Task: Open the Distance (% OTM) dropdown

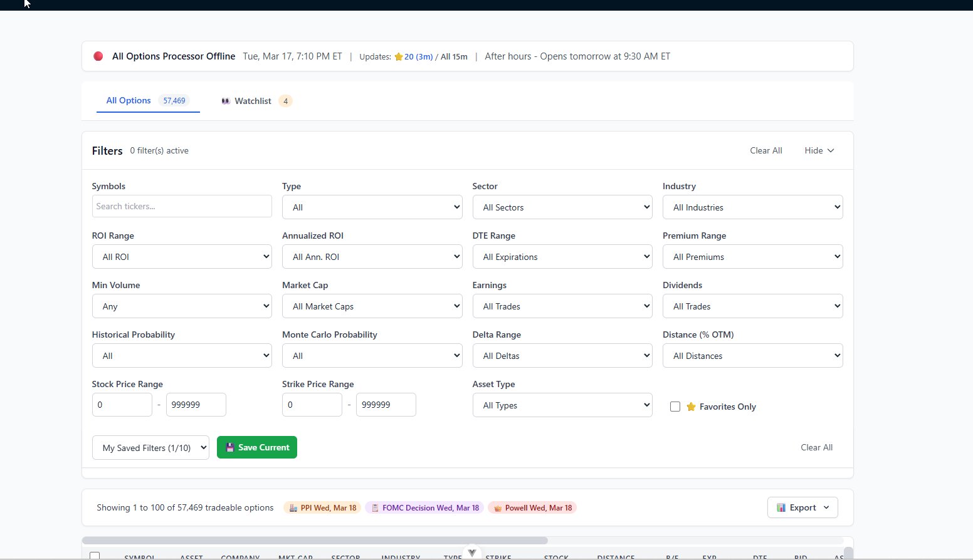Action: click(752, 356)
